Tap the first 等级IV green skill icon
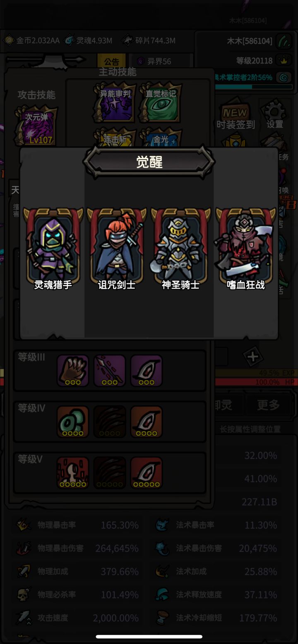 73,422
